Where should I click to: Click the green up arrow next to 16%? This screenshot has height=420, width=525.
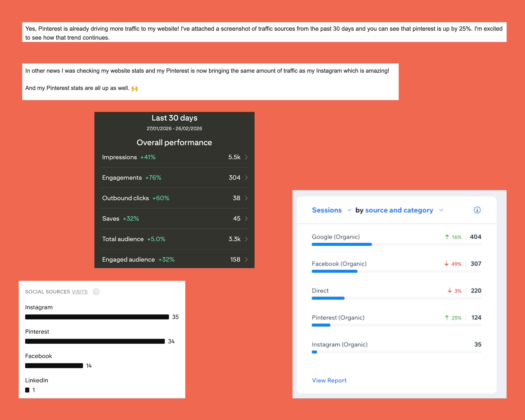click(447, 237)
